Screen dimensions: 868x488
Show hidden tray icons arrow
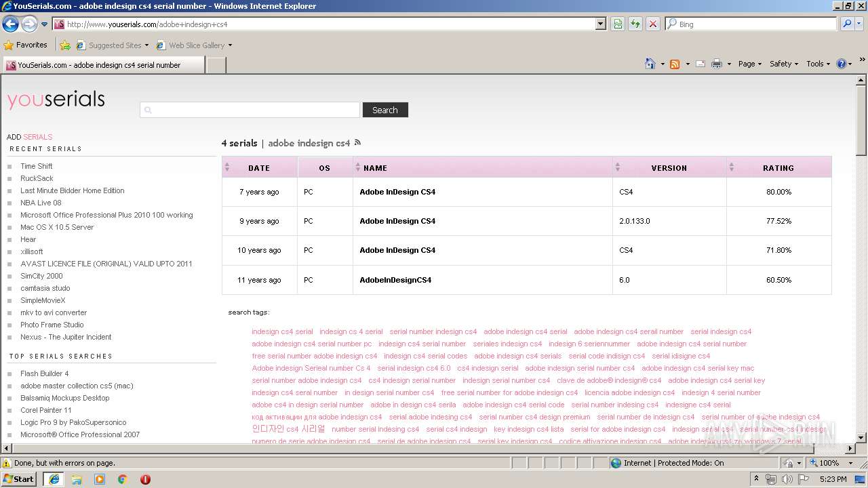[x=757, y=479]
